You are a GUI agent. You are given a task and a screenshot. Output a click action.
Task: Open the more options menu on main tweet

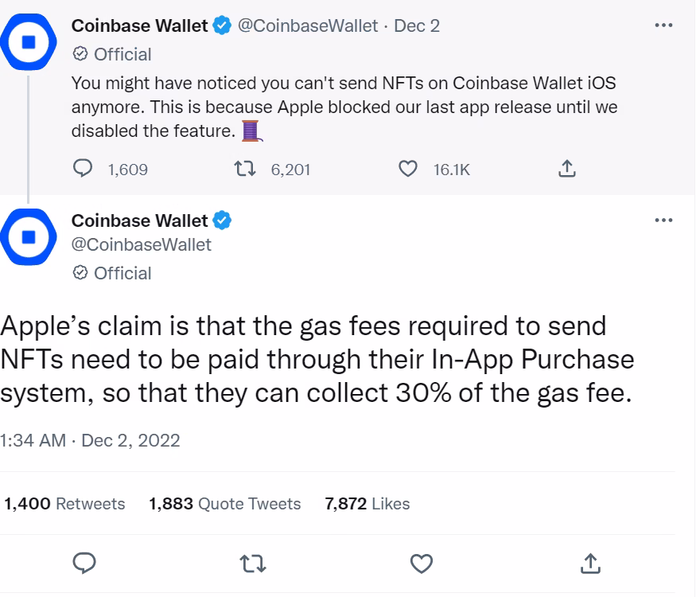coord(663,220)
